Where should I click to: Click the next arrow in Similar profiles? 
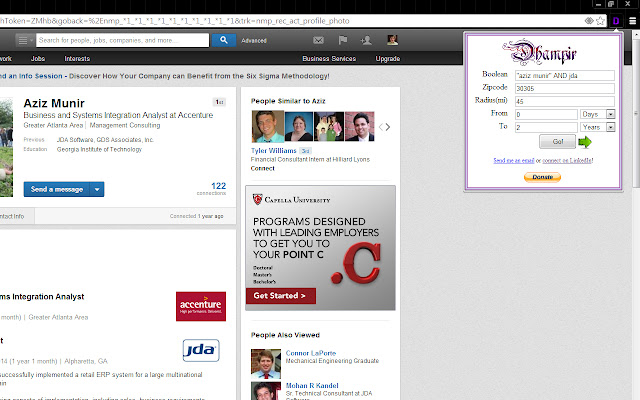pos(387,127)
